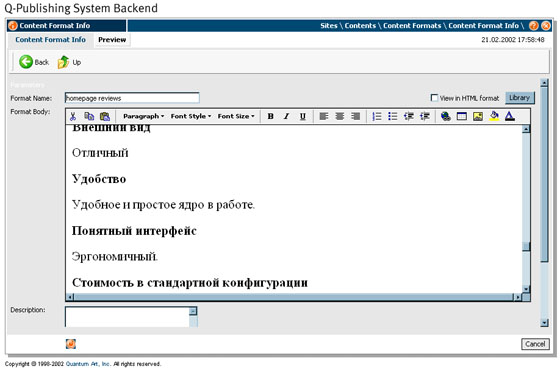Decrease indent of paragraph
The width and height of the screenshot is (560, 372).
(409, 116)
